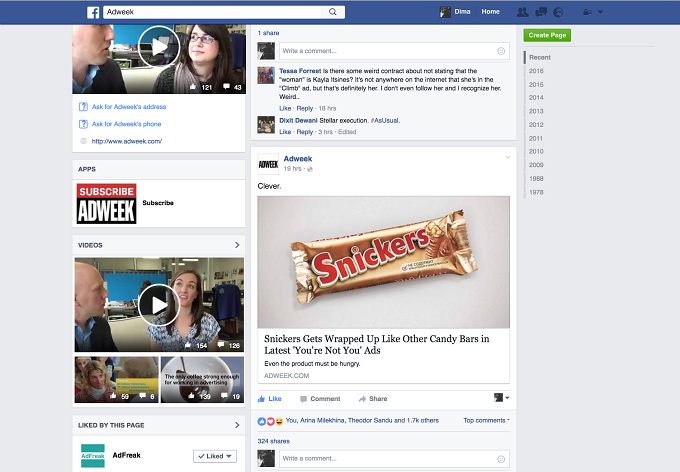Click Ask for Adweek's address

tap(129, 107)
